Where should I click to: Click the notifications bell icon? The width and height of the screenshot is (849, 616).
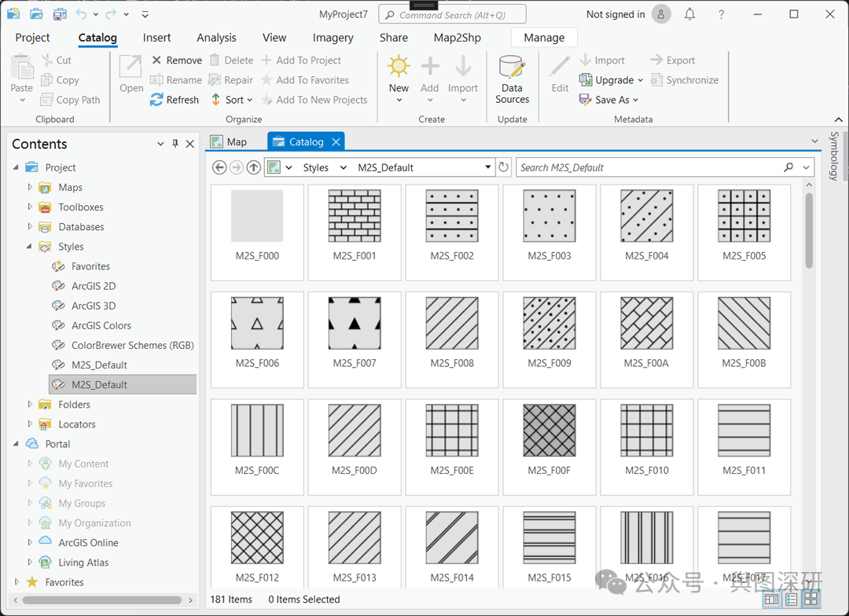689,14
